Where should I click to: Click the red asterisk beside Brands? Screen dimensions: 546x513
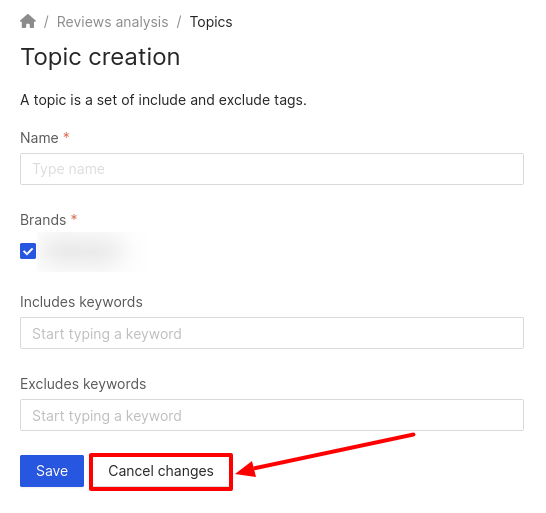coord(74,218)
